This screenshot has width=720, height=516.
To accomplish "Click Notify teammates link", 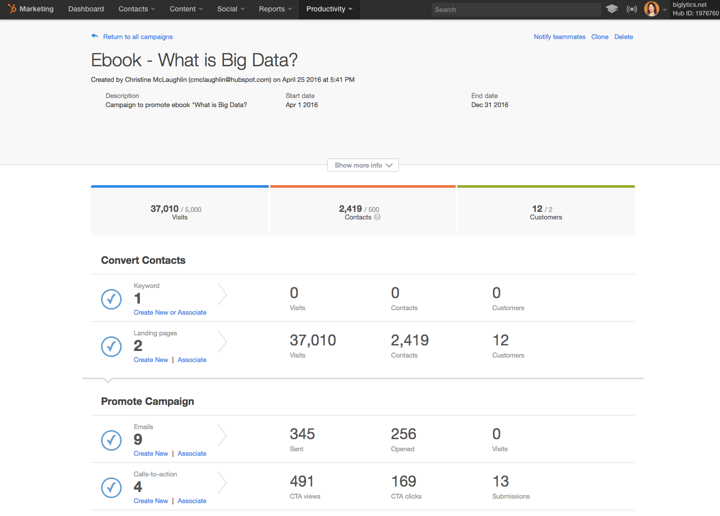I will [x=559, y=37].
